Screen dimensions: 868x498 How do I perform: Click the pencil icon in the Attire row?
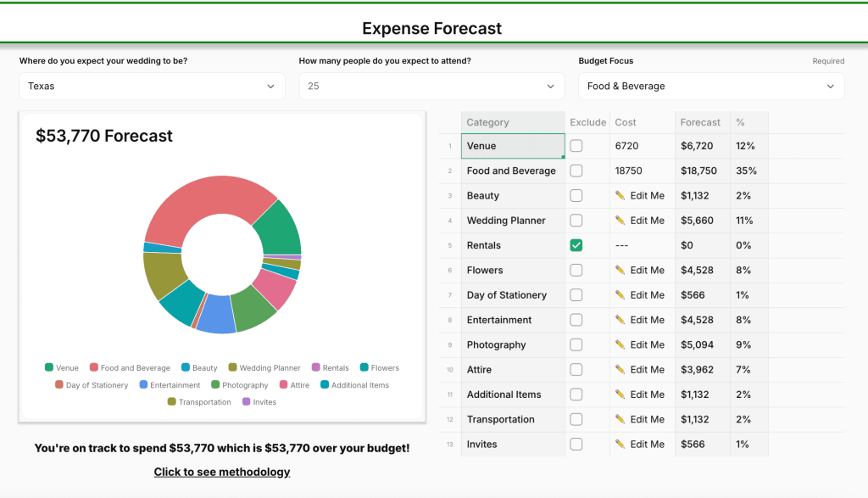pos(620,370)
